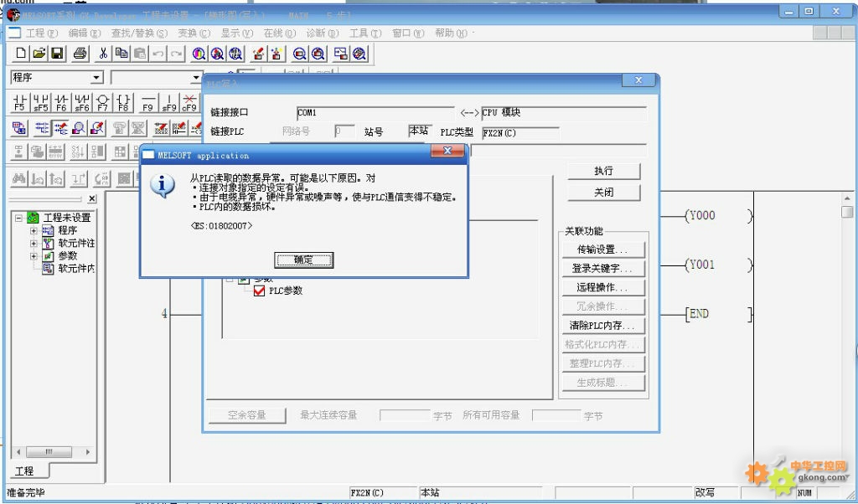Undo the last action via toolbar arrow

pyautogui.click(x=158, y=53)
